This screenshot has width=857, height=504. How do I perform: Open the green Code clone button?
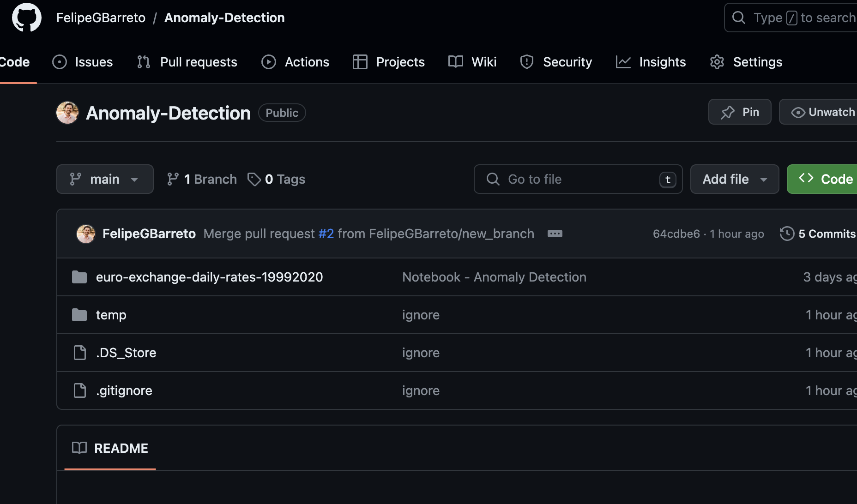[x=822, y=179]
